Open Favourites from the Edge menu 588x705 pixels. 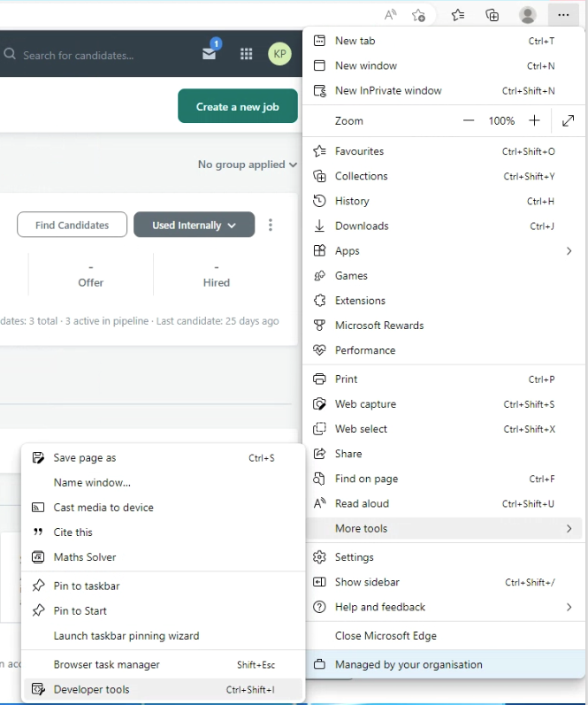point(444,151)
